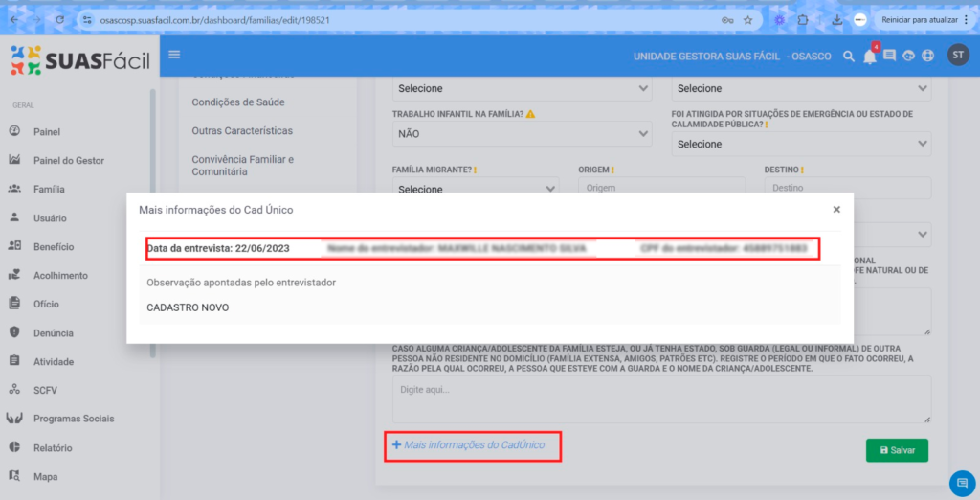Open Painel do Gestor chart icon

point(14,160)
